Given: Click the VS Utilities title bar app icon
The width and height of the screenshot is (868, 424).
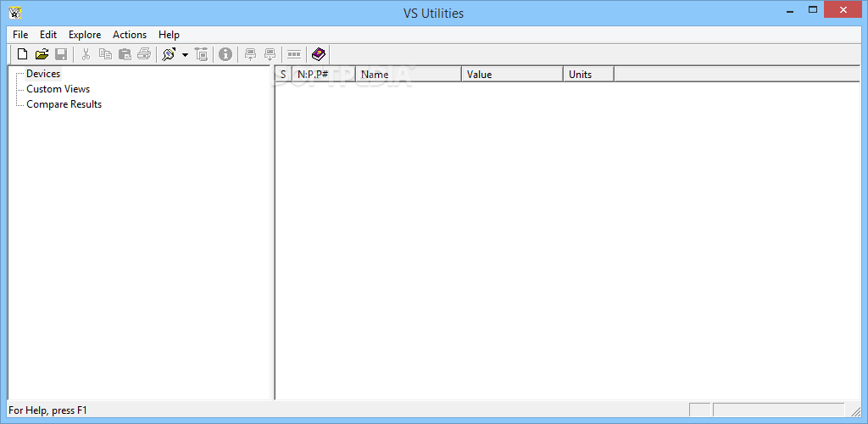Looking at the screenshot, I should [15, 12].
